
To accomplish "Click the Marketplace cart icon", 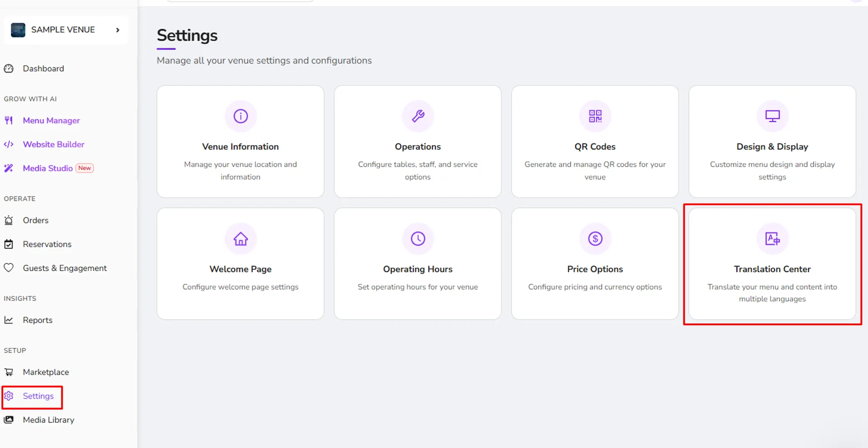I will pyautogui.click(x=9, y=372).
